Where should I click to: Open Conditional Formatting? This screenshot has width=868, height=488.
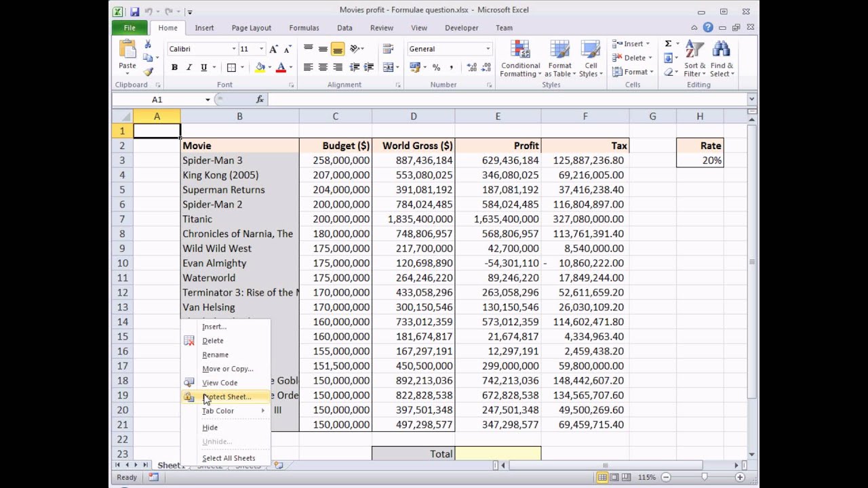coord(520,59)
